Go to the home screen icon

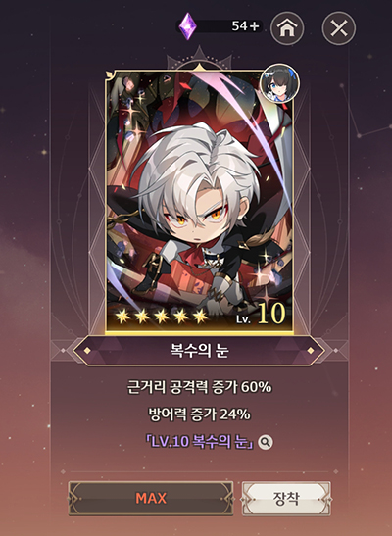coord(287,27)
